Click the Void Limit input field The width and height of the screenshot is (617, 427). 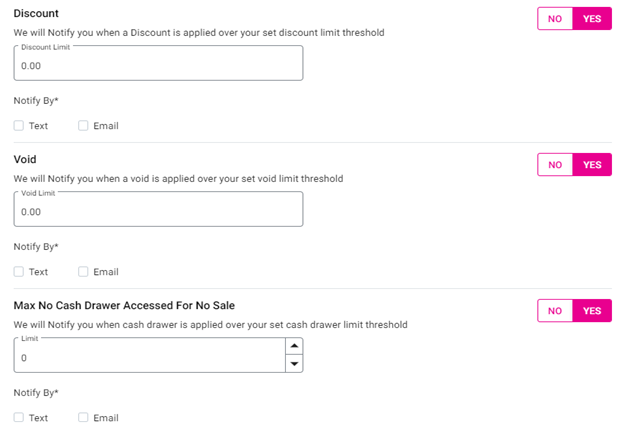tap(158, 211)
